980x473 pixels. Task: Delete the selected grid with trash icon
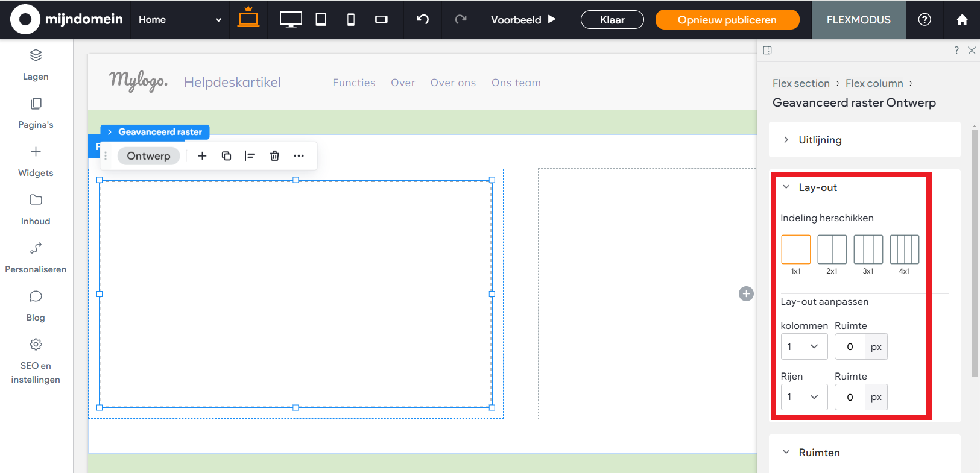274,156
